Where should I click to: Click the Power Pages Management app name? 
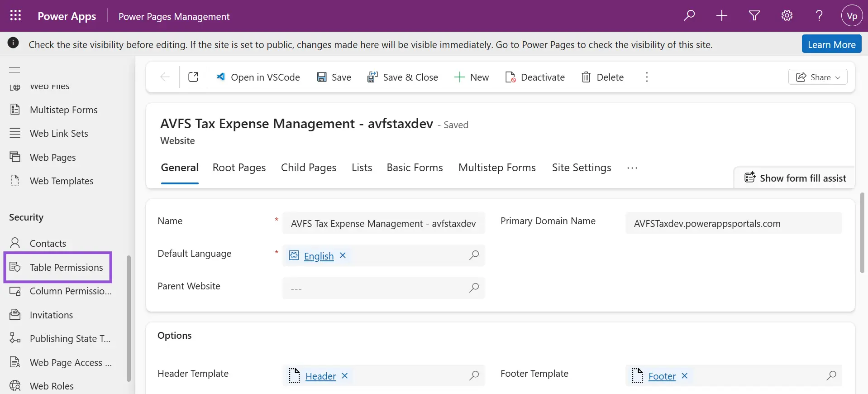174,17
